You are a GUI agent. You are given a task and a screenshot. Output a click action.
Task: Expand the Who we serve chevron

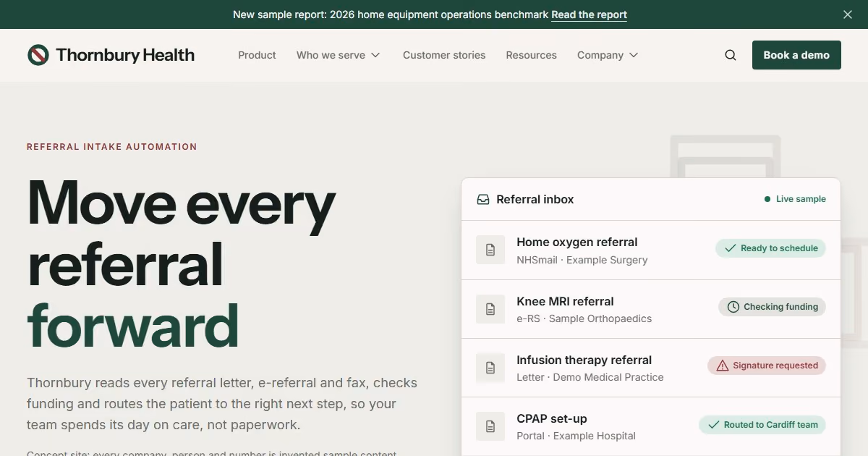point(375,55)
